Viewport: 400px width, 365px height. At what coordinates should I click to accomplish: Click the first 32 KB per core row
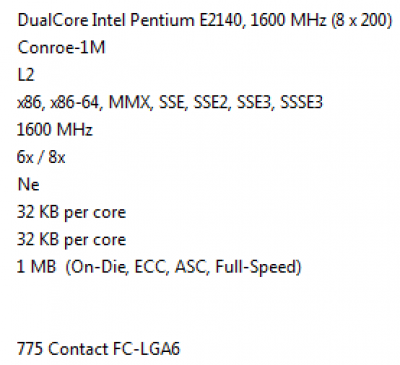[71, 212]
